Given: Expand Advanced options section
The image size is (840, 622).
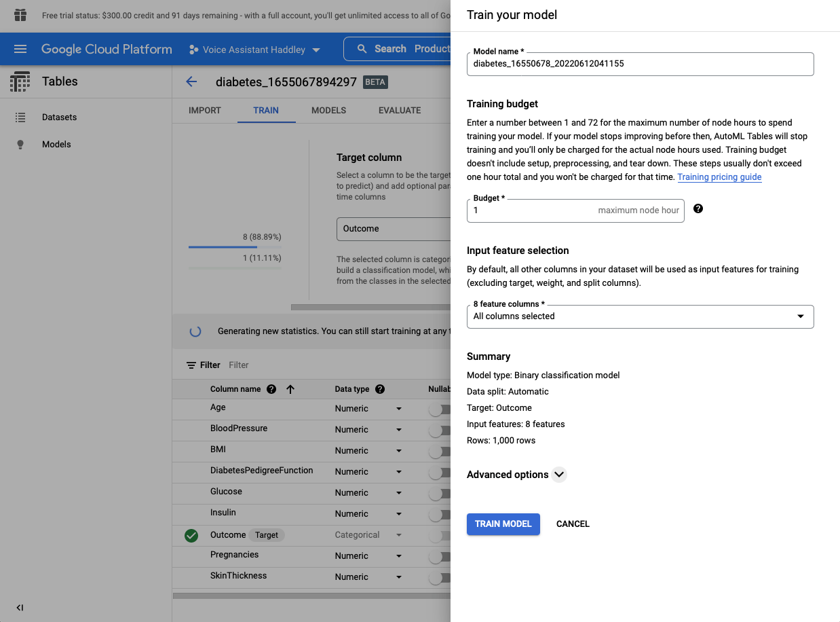Looking at the screenshot, I should point(559,475).
